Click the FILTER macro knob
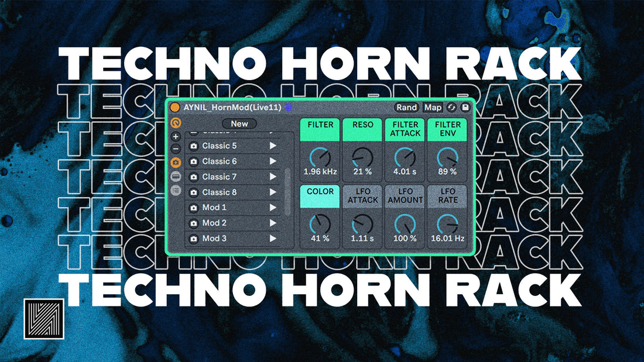 321,157
